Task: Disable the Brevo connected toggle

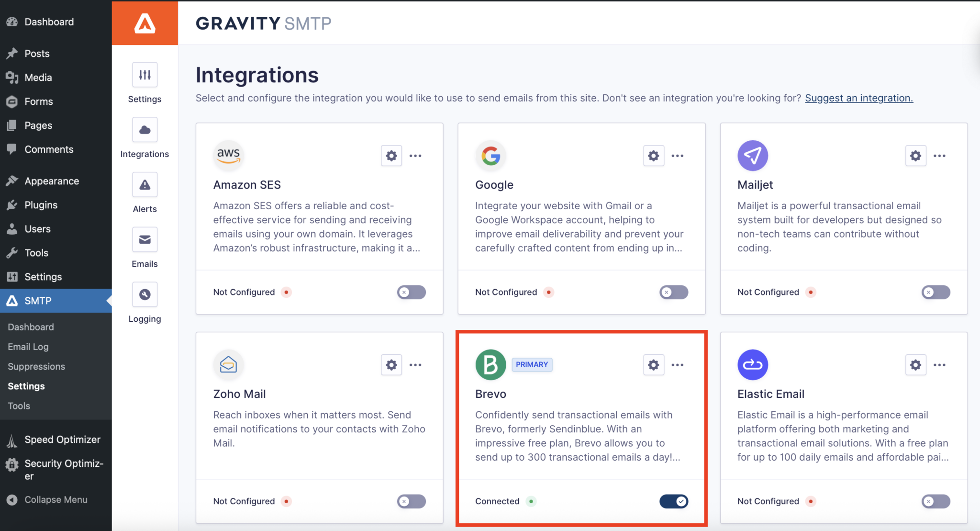Action: [673, 501]
